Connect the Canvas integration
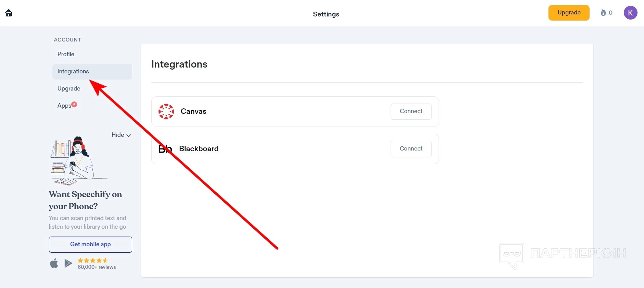 (411, 111)
